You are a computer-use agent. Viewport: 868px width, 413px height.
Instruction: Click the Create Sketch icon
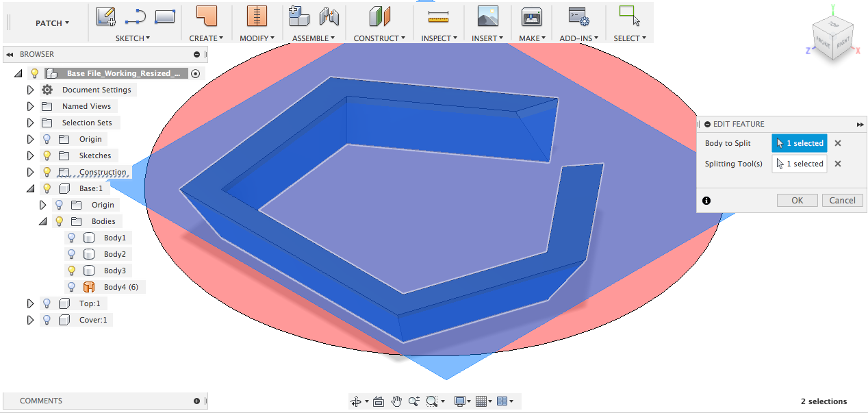(x=106, y=16)
